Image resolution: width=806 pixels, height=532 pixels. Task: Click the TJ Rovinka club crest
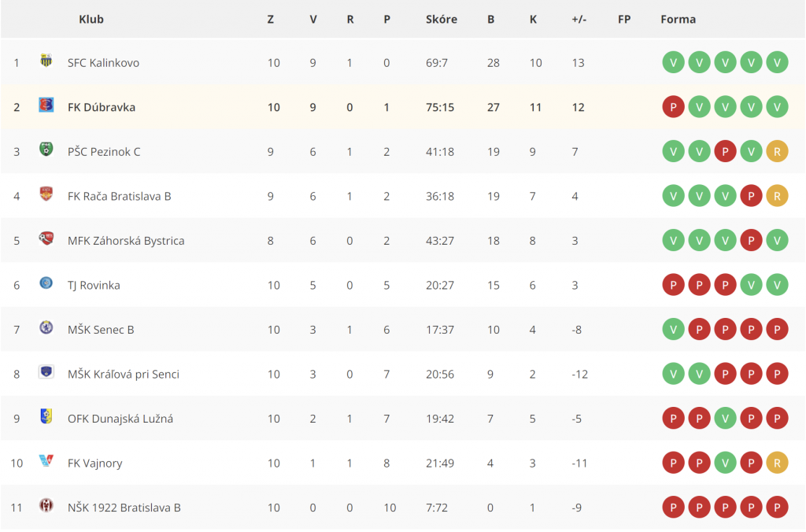46,283
